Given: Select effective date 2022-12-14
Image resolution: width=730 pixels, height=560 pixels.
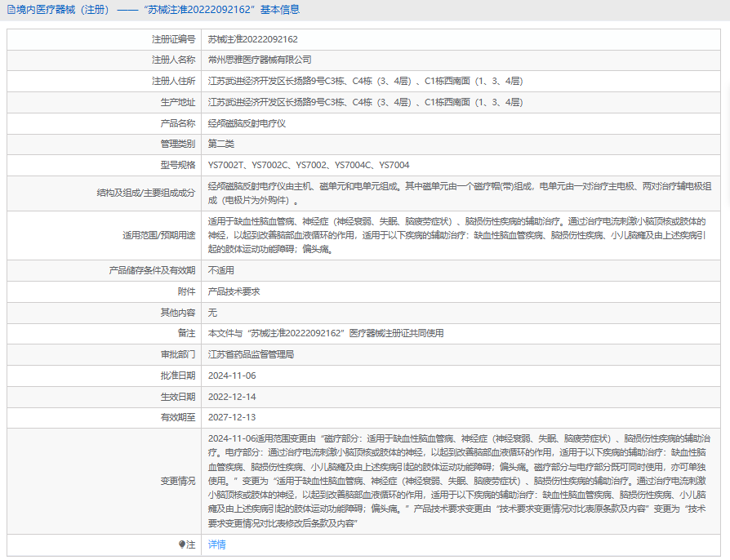Looking at the screenshot, I should point(232,397).
